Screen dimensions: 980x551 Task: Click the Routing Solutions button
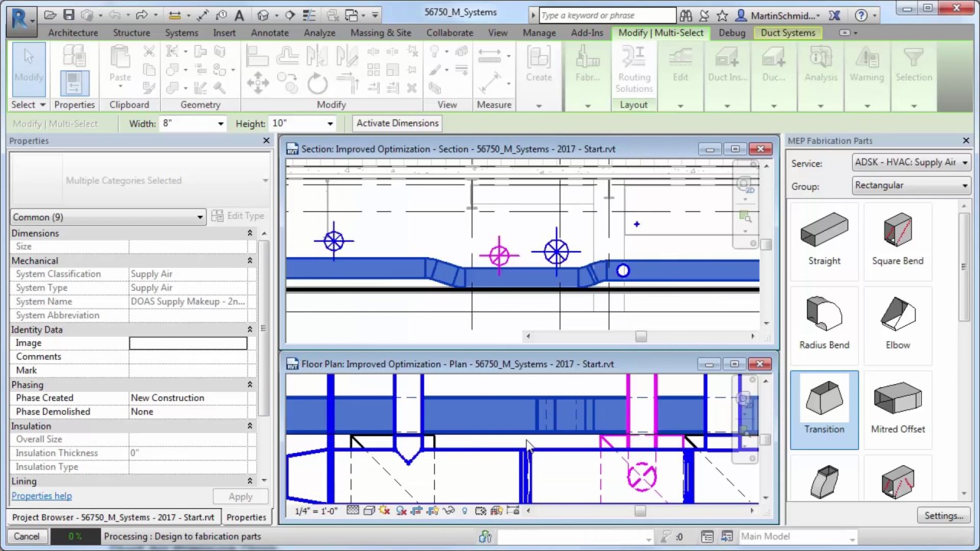pos(633,70)
